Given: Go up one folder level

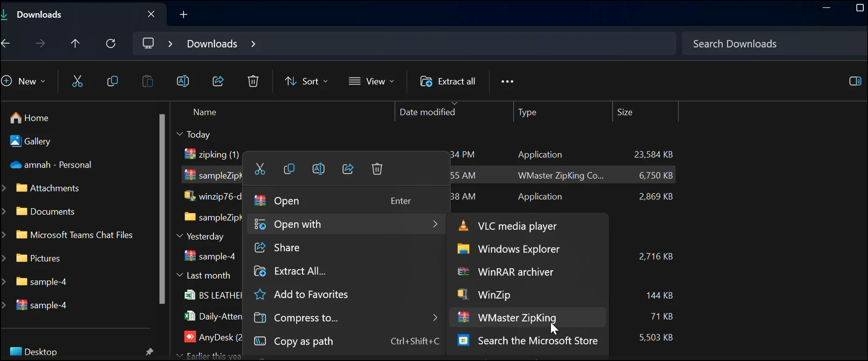Looking at the screenshot, I should 75,44.
